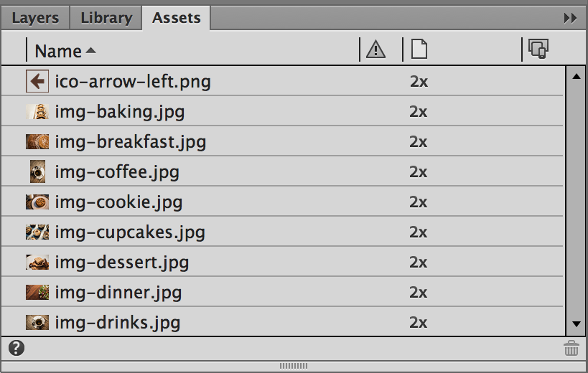Select the img-cookie.jpg asset
Viewport: 588px width, 373px height.
coord(118,202)
